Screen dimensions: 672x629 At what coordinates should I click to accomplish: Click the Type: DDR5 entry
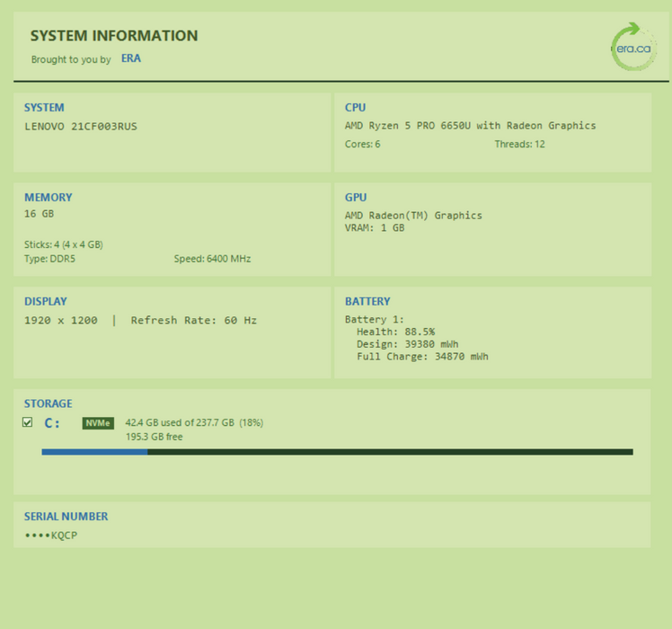click(49, 259)
